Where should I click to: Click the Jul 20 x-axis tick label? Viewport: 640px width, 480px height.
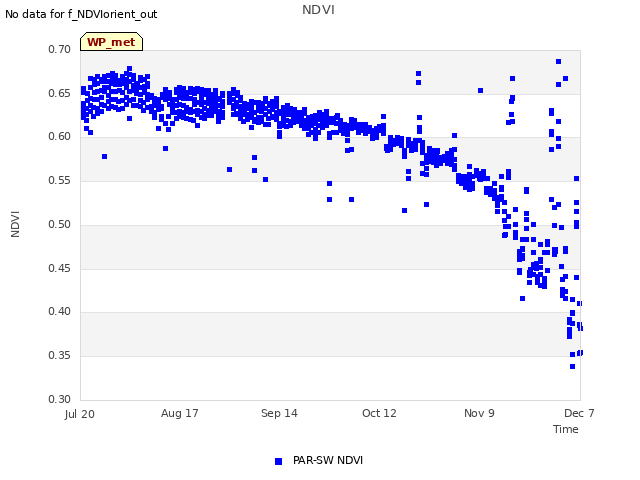click(x=80, y=414)
